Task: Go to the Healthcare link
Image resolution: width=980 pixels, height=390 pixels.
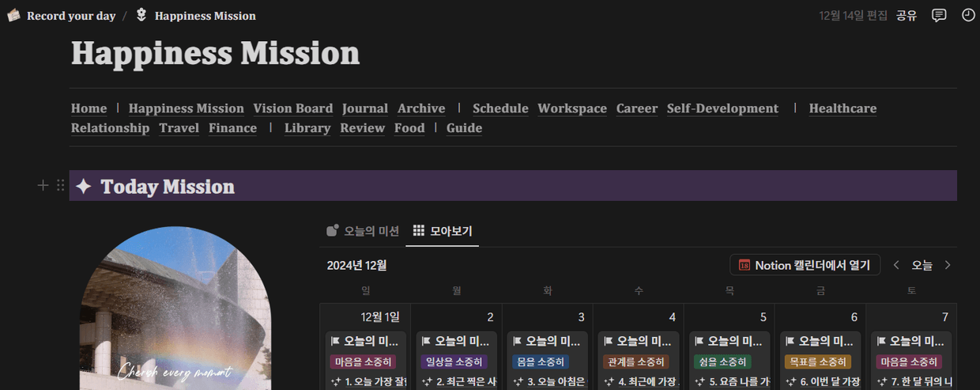Action: tap(842, 108)
